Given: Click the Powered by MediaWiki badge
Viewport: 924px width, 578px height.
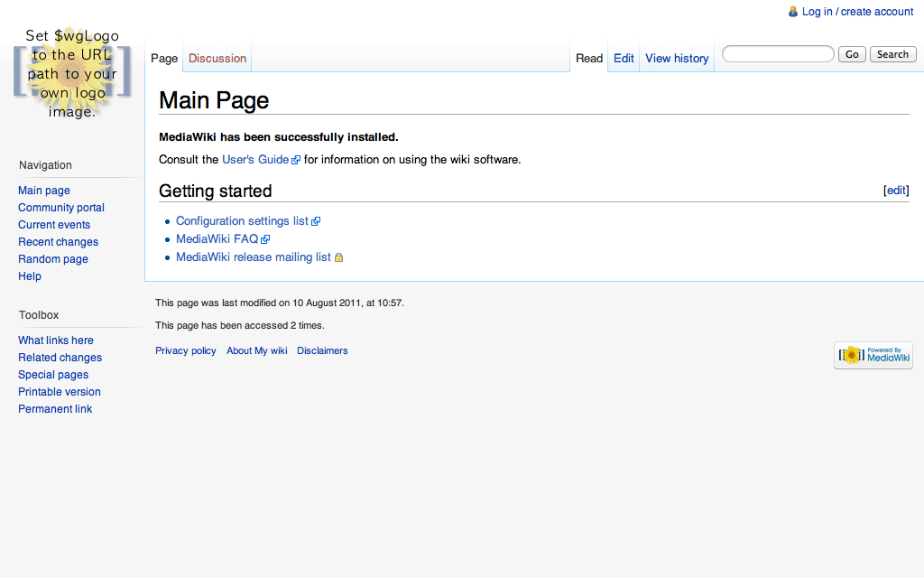Looking at the screenshot, I should (x=873, y=355).
